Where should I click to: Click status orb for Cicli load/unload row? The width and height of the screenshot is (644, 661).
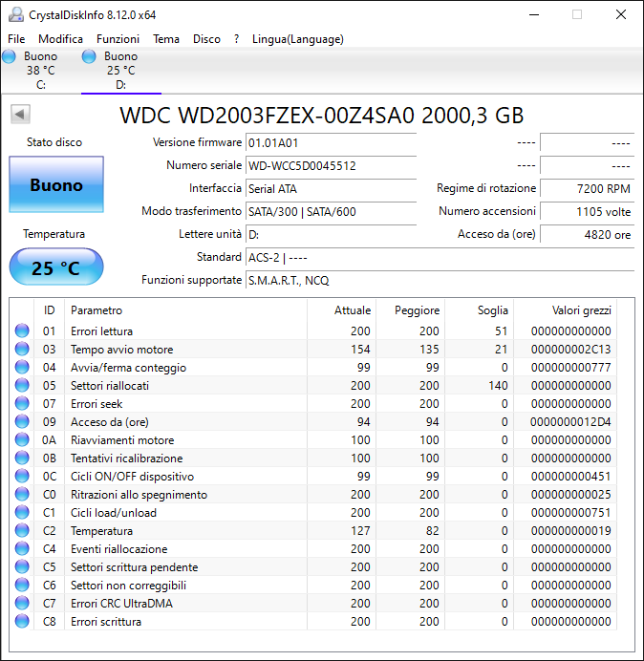tap(22, 512)
